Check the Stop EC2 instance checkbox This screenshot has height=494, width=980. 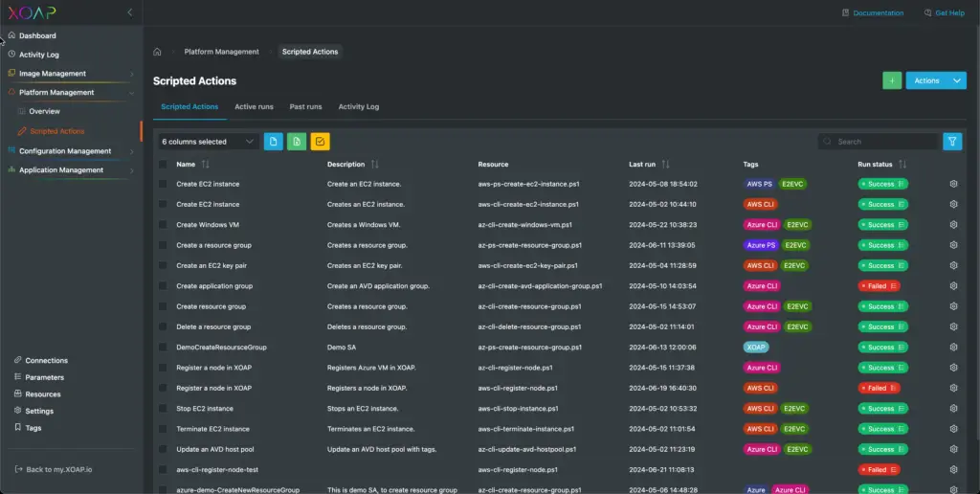coord(163,409)
